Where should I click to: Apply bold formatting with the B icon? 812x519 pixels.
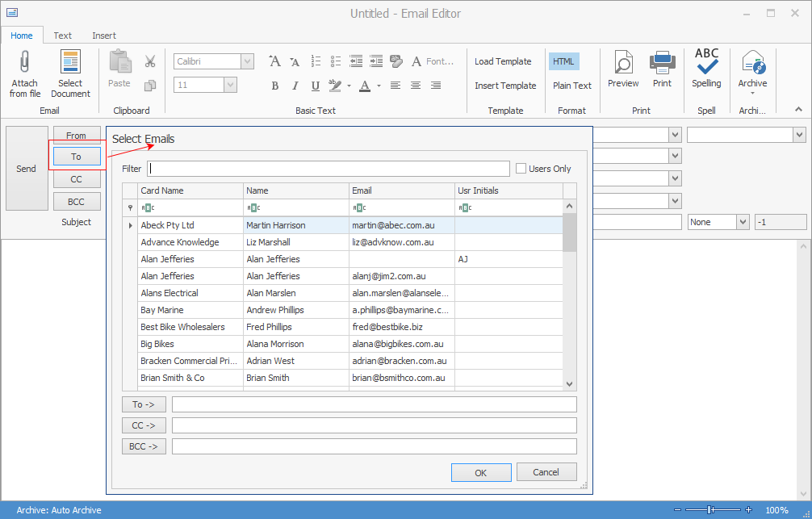(274, 86)
